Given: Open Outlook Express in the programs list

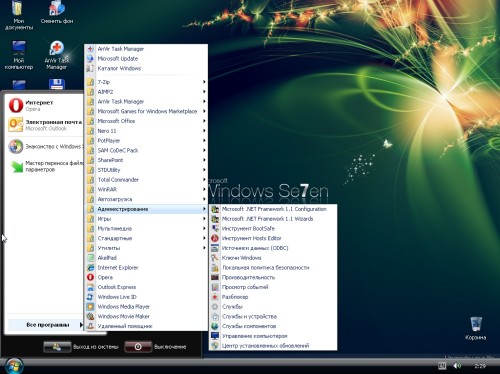Looking at the screenshot, I should click(146, 287).
